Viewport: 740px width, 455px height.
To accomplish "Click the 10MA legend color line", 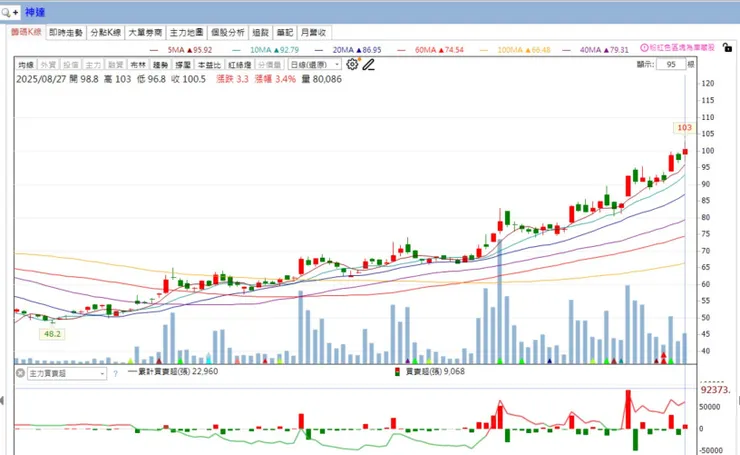I will click(x=236, y=50).
